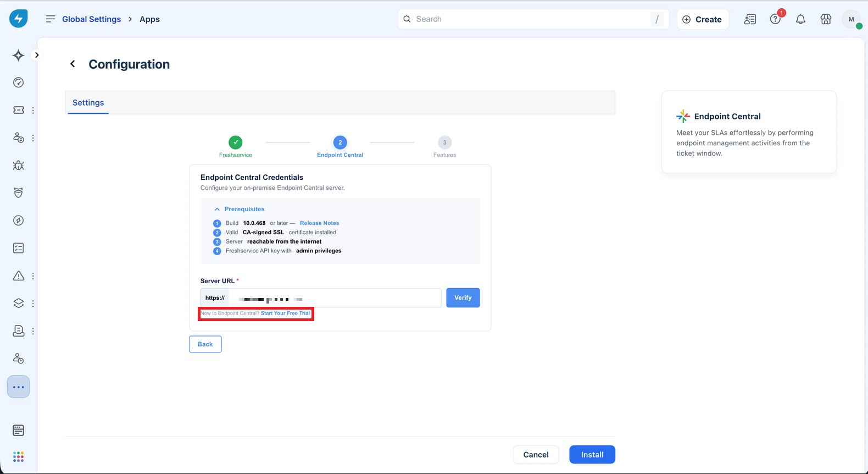Click the https:// prefix label
This screenshot has height=474, width=868.
point(215,298)
